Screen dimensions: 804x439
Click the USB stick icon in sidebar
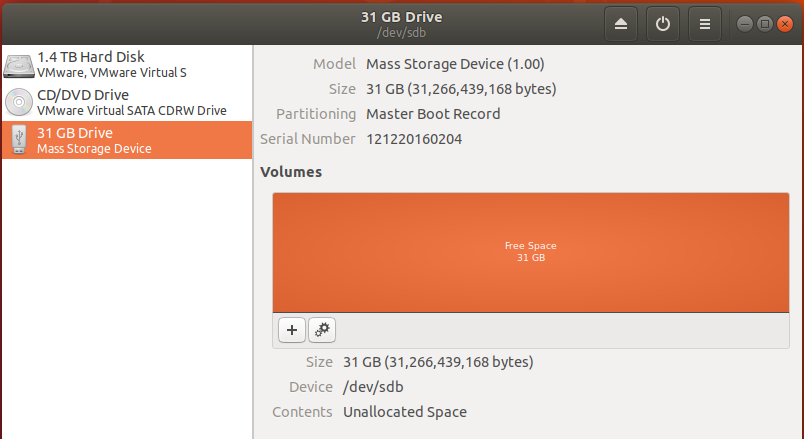tap(19, 139)
